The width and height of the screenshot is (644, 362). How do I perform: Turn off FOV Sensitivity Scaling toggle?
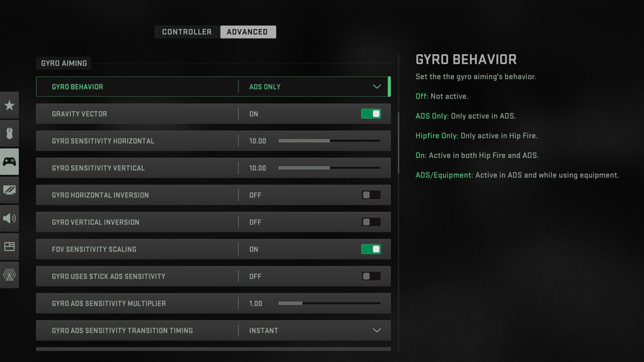[x=371, y=249]
